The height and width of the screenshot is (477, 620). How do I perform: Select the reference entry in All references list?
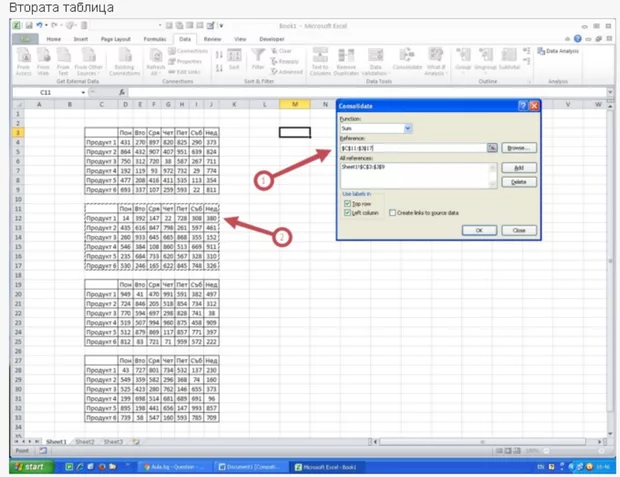363,167
